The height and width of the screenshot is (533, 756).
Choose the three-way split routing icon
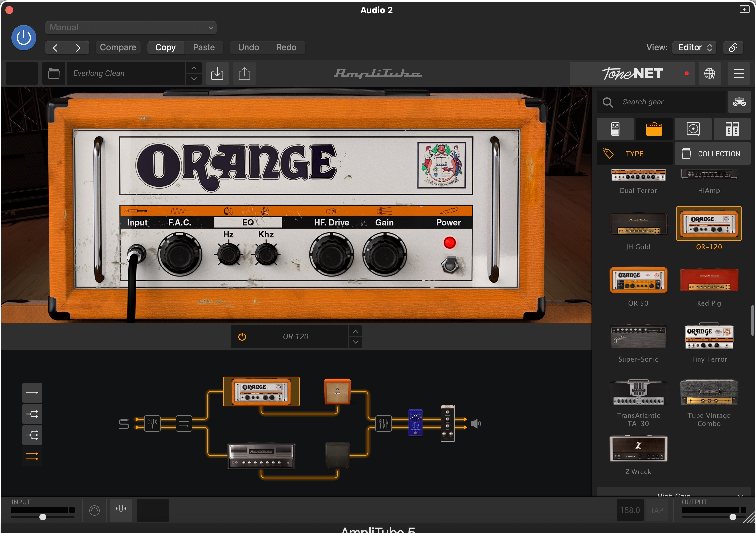(32, 435)
